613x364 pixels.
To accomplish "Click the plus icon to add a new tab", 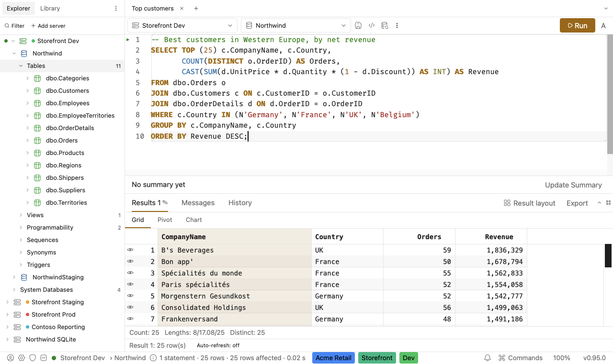I will (x=196, y=9).
